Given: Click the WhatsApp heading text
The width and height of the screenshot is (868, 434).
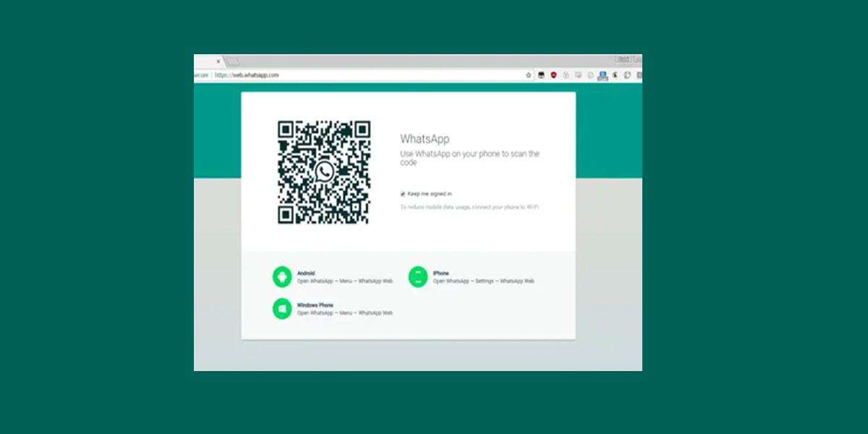Looking at the screenshot, I should point(425,139).
